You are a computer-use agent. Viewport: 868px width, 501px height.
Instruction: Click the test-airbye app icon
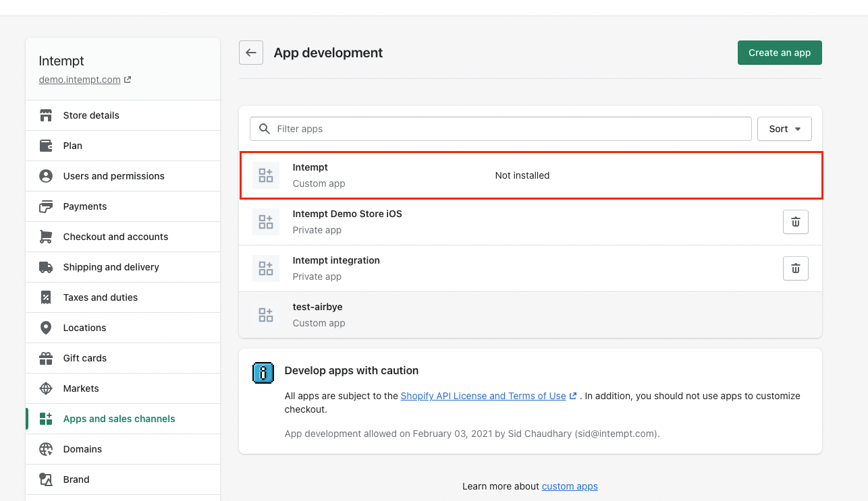tap(266, 315)
